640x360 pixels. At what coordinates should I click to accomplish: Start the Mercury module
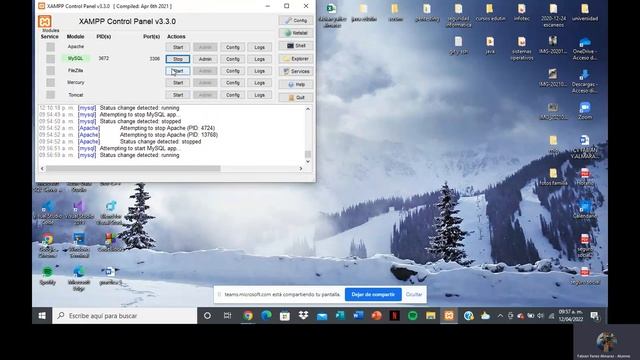pyautogui.click(x=178, y=83)
